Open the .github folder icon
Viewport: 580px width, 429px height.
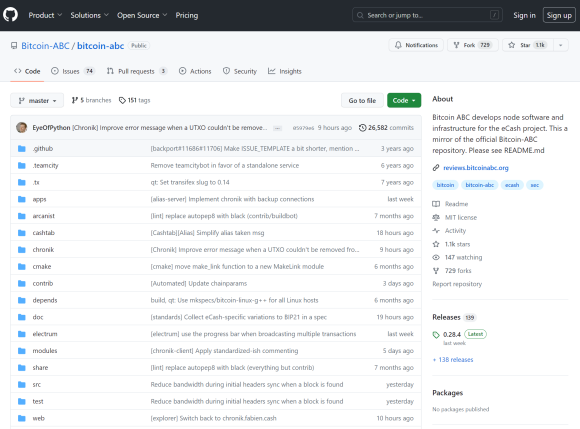(x=22, y=148)
